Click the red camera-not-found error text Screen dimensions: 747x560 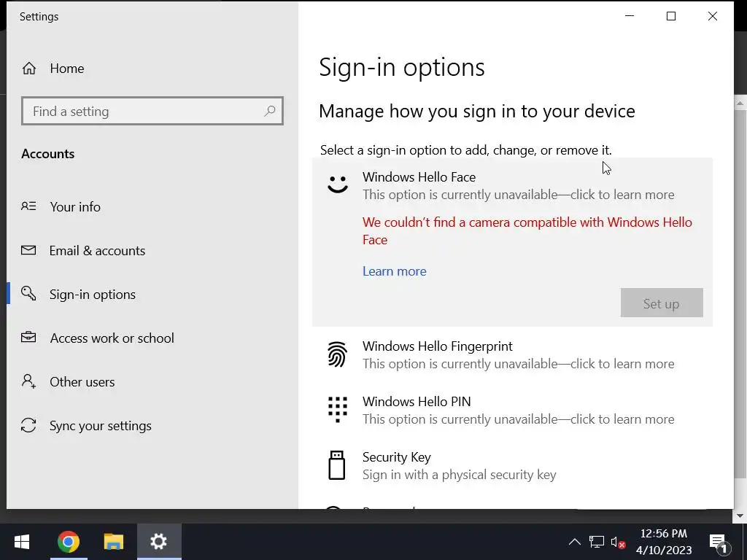click(527, 231)
